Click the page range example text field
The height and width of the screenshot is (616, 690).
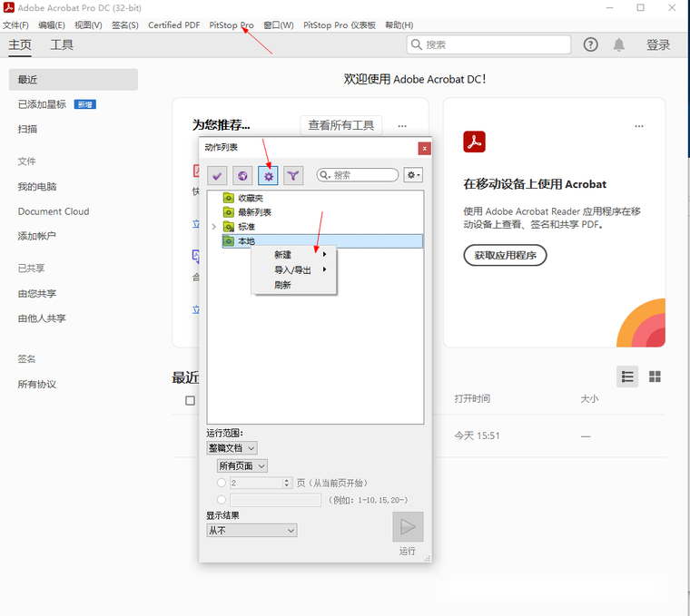click(x=275, y=500)
